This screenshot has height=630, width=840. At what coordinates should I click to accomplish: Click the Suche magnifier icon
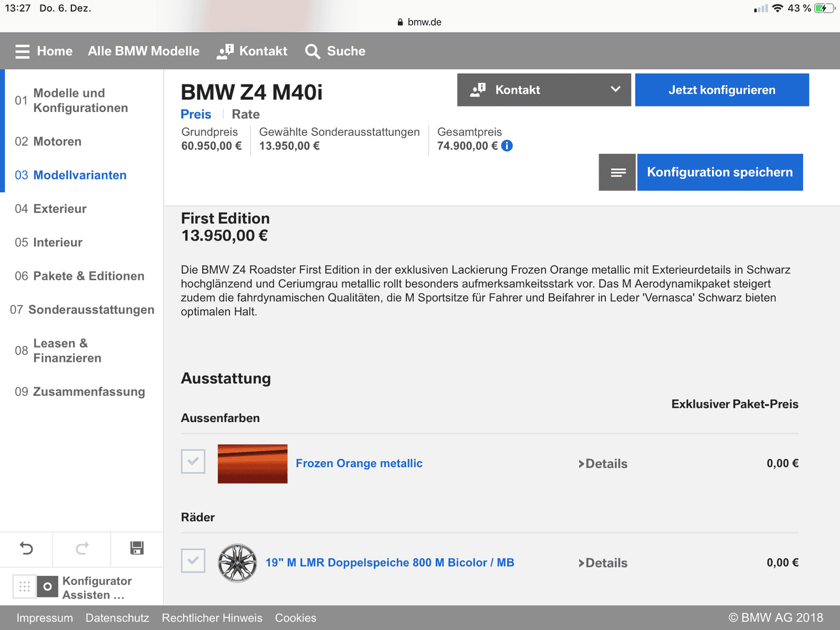point(312,51)
